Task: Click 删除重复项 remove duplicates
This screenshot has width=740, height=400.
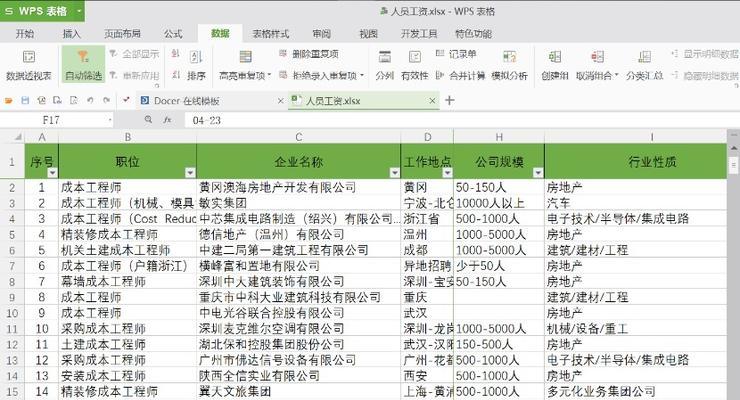Action: click(x=309, y=54)
